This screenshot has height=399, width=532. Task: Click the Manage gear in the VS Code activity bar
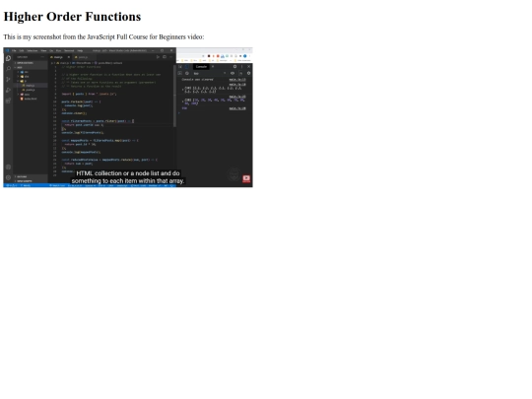(x=8, y=177)
